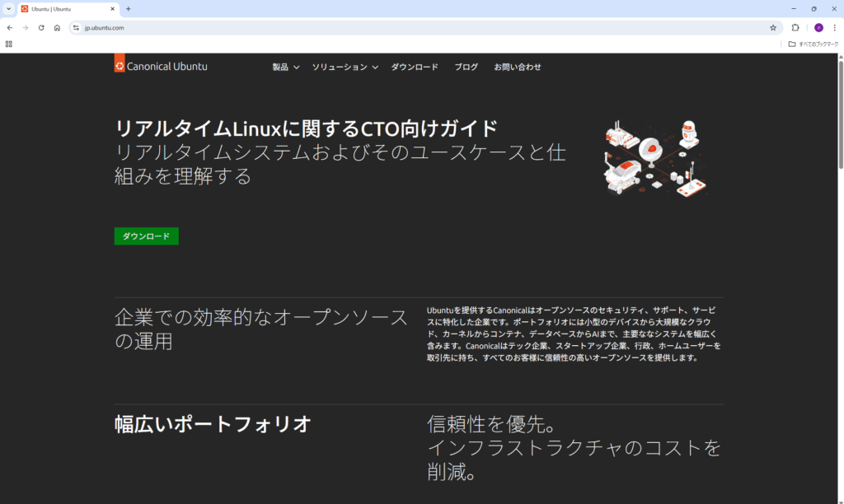Open the Chrome profile avatar
844x504 pixels.
(x=818, y=27)
